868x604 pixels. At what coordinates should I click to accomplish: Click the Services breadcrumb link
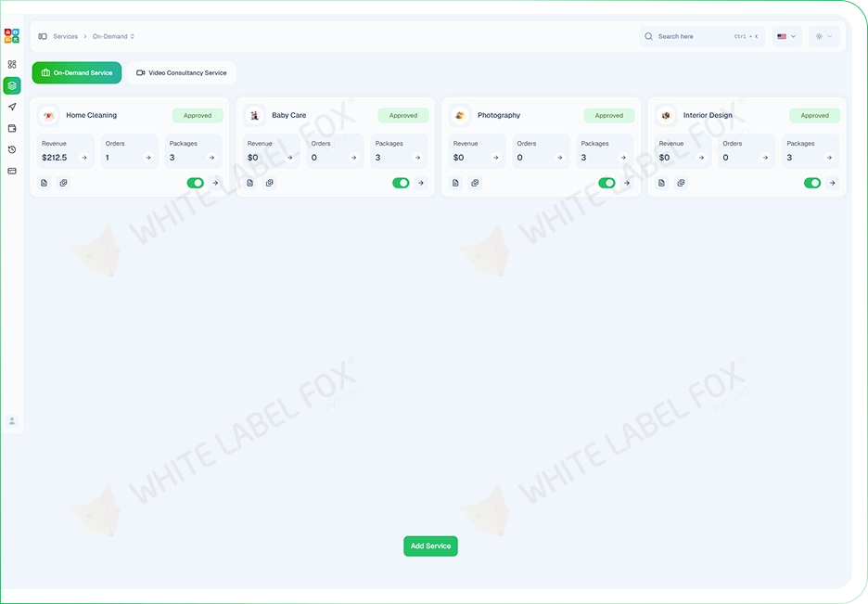tap(65, 36)
